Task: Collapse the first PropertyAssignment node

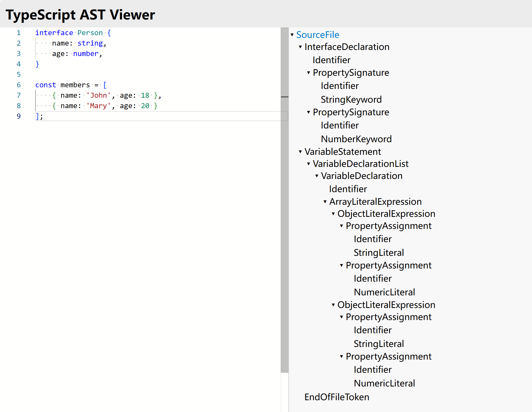Action: pos(341,226)
